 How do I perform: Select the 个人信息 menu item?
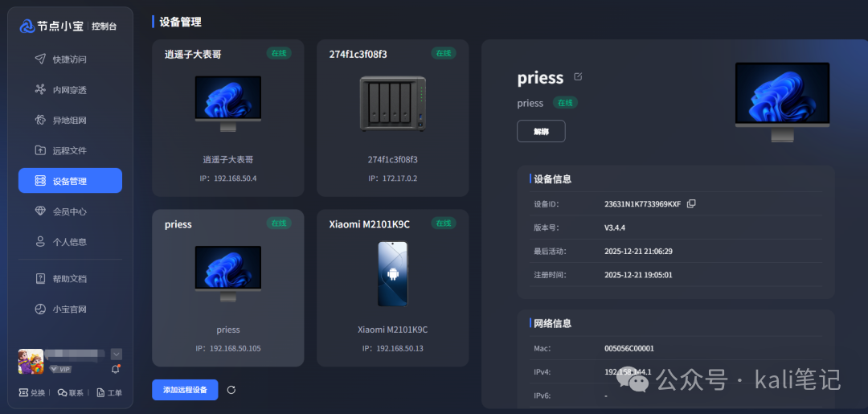coord(70,241)
